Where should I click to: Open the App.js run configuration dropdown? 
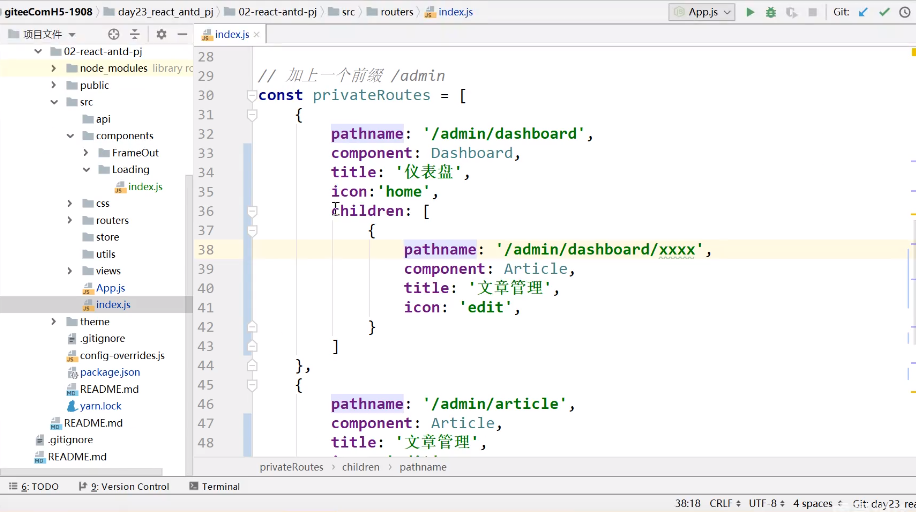pyautogui.click(x=702, y=12)
